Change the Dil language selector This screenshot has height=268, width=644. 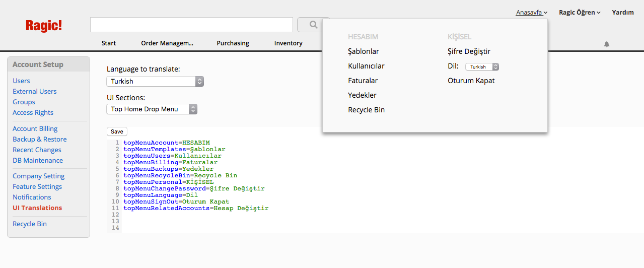[482, 66]
